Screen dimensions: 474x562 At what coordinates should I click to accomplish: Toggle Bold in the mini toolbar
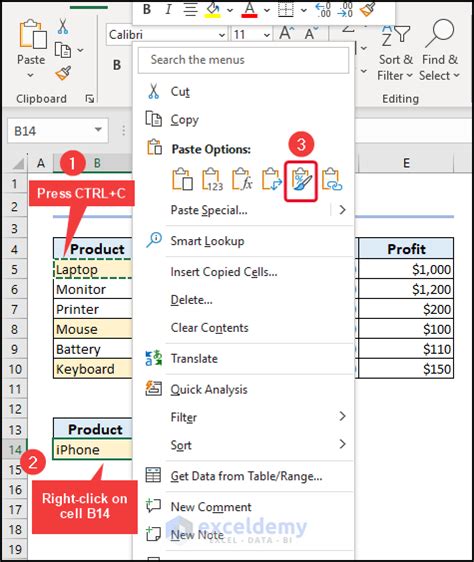[147, 9]
